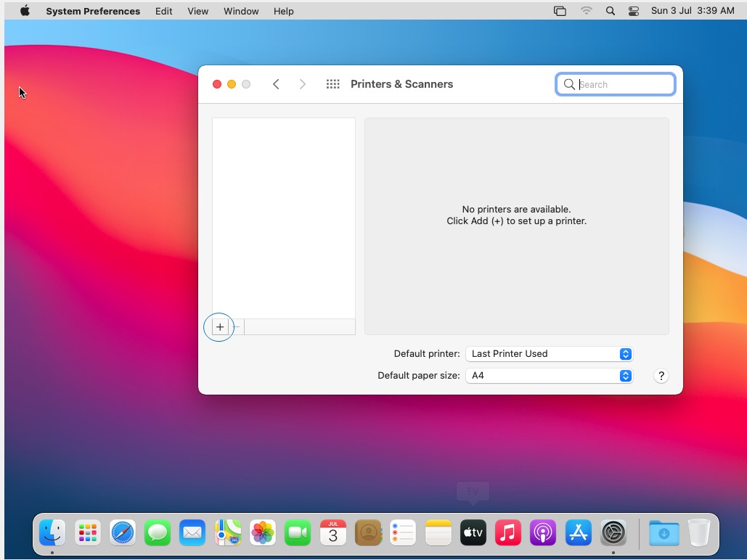This screenshot has height=560, width=747.
Task: Open the View menu
Action: (197, 11)
